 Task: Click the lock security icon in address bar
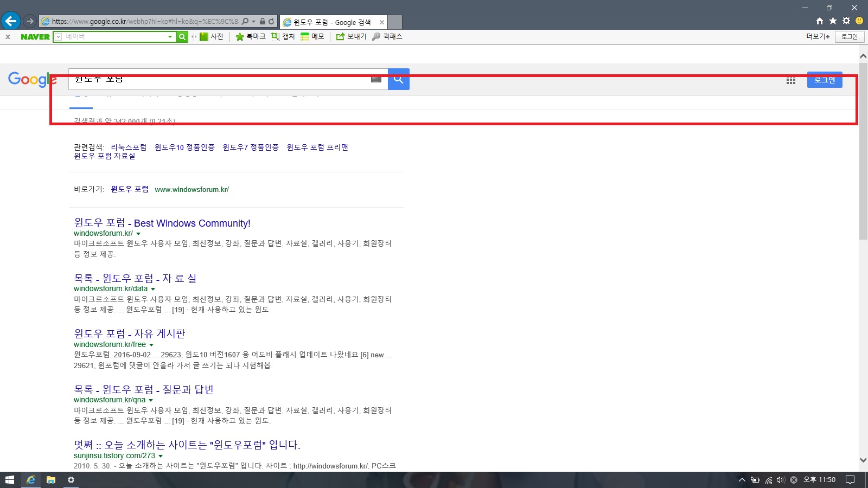pyautogui.click(x=263, y=21)
